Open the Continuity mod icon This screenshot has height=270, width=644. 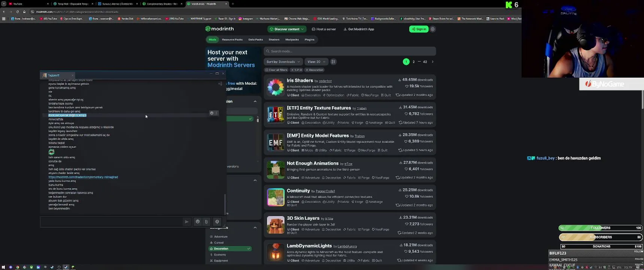tap(276, 197)
